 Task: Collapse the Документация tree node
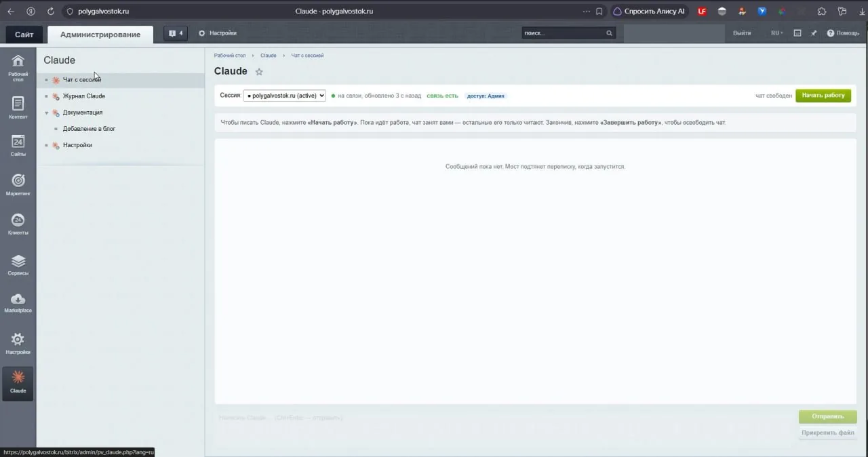(47, 113)
